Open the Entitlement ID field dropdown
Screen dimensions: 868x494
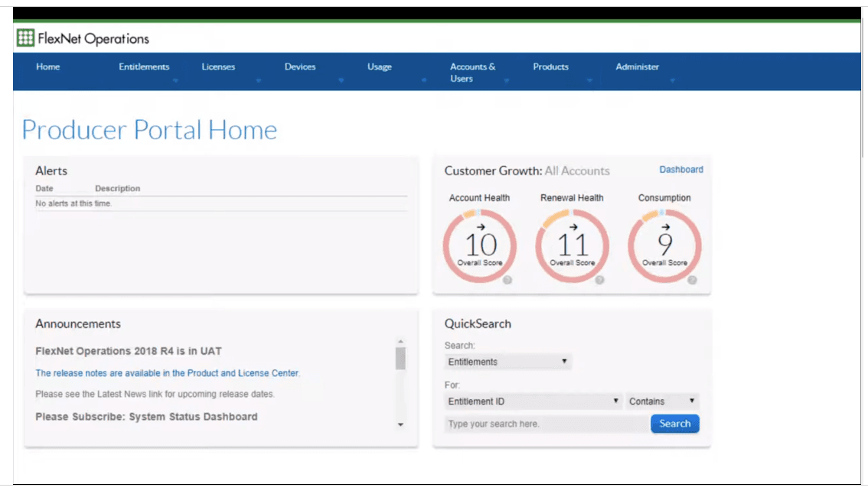point(533,401)
